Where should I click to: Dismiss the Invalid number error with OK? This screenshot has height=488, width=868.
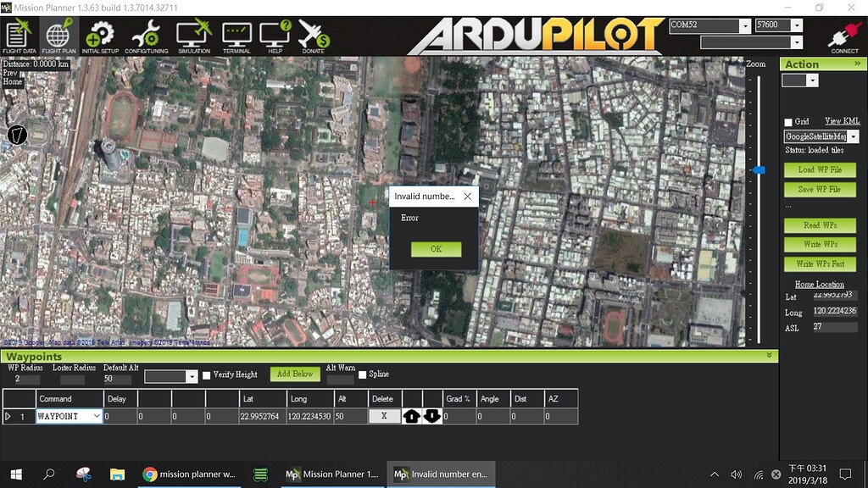(x=435, y=249)
